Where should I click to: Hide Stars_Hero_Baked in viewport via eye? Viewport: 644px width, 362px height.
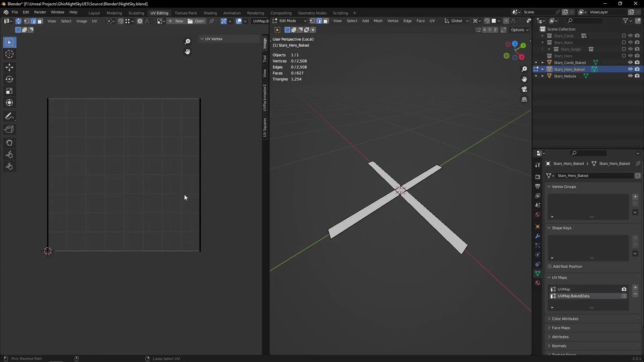point(630,69)
